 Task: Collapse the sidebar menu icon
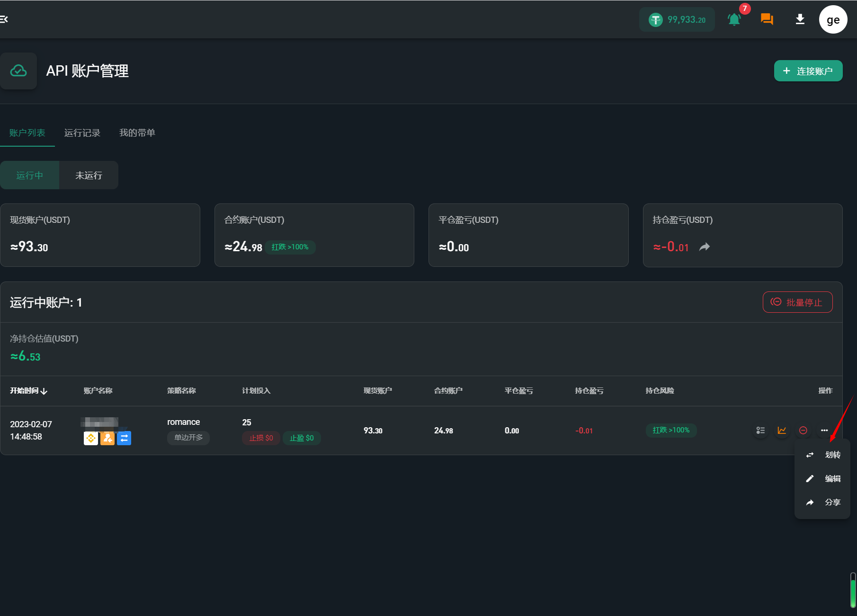(x=4, y=19)
